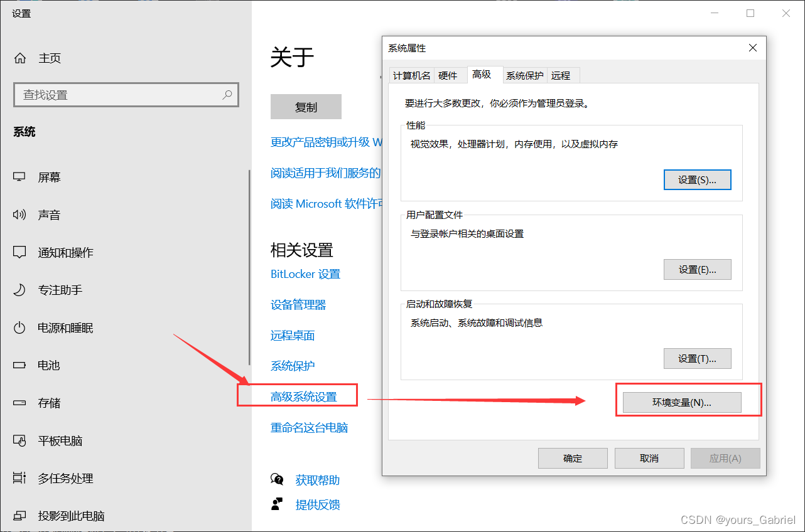Viewport: 805px width, 532px height.
Task: Click 提供反馈 link text
Action: tap(318, 504)
